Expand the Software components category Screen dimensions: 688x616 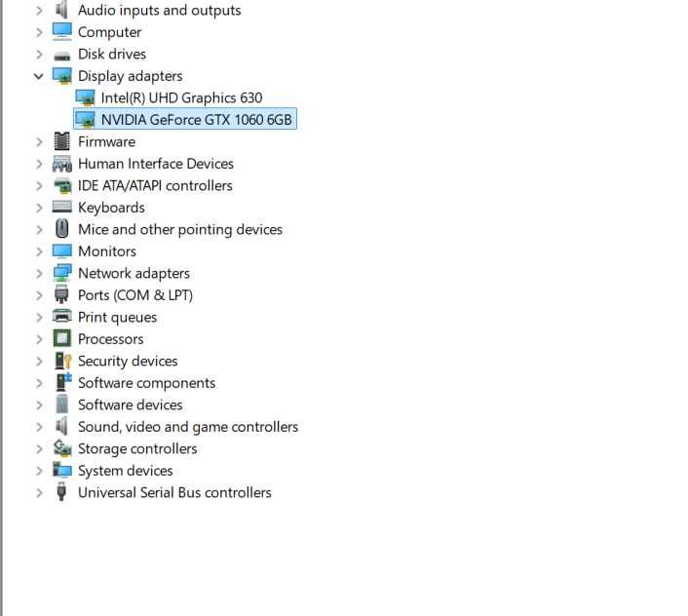39,383
